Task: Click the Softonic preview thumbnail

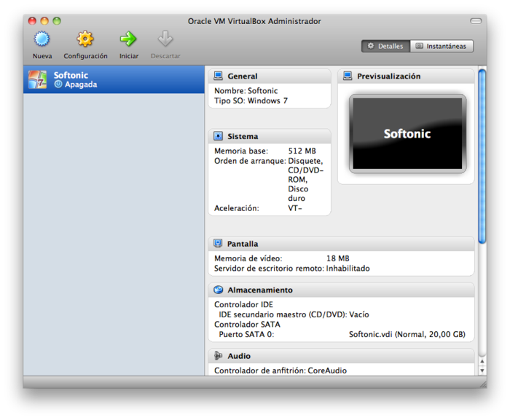Action: 407,134
